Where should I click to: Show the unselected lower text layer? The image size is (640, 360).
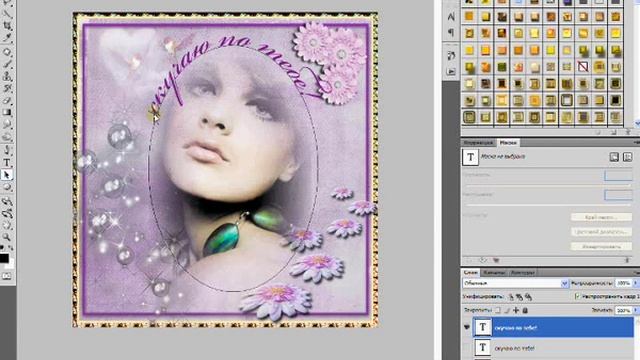pyautogui.click(x=467, y=348)
